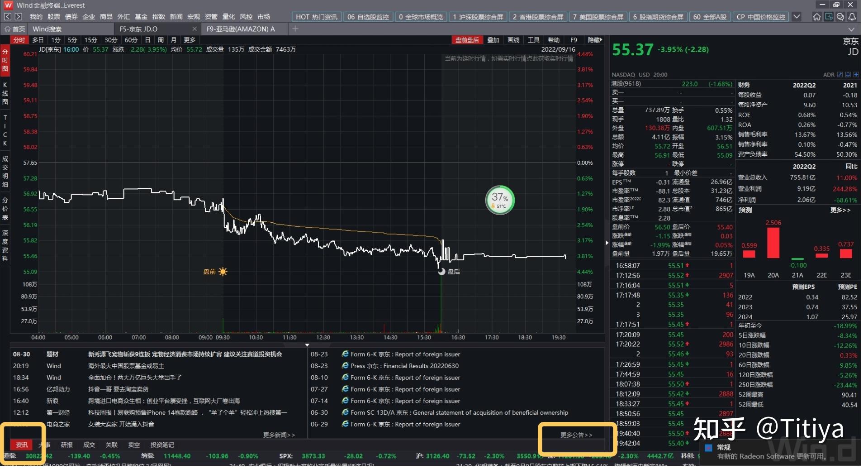This screenshot has height=469, width=868.
Task: Expand the 更多 interval options
Action: point(190,40)
